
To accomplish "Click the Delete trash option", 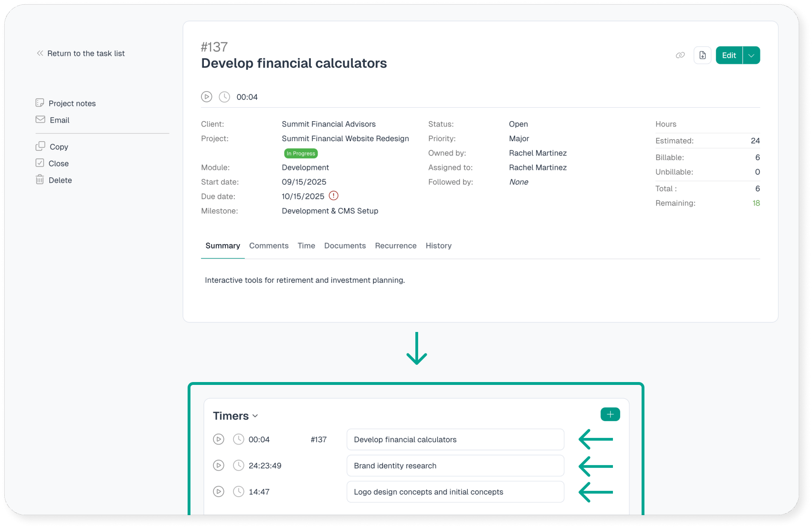I will pyautogui.click(x=60, y=180).
